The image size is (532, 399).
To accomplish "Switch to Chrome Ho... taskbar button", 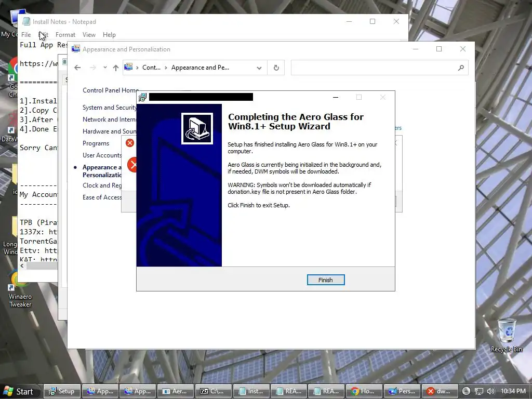I will (x=364, y=391).
